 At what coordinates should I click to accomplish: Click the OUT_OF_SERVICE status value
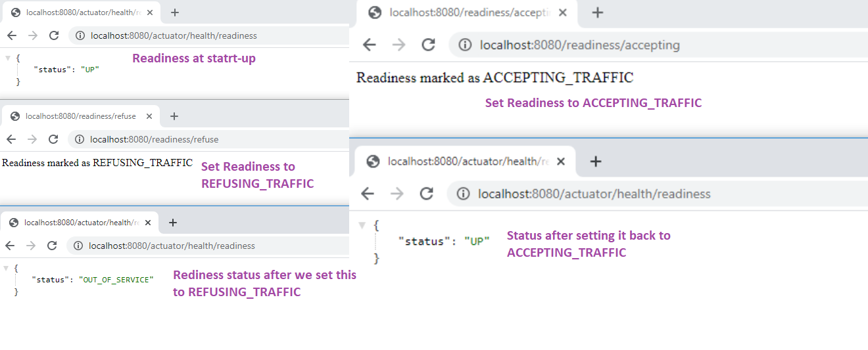coord(116,279)
